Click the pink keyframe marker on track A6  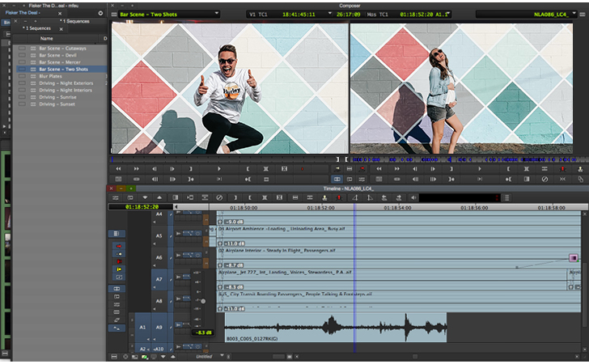point(574,258)
